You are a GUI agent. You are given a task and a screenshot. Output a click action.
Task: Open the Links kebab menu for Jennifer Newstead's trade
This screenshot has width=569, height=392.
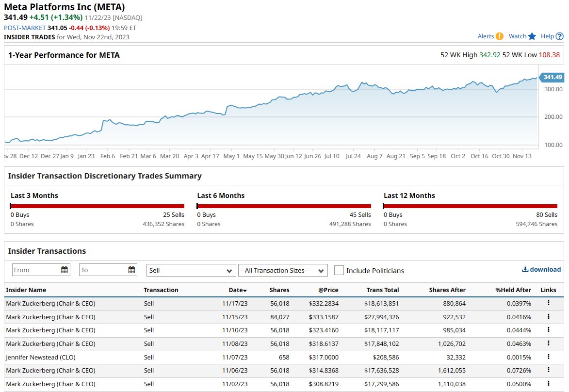click(x=549, y=357)
